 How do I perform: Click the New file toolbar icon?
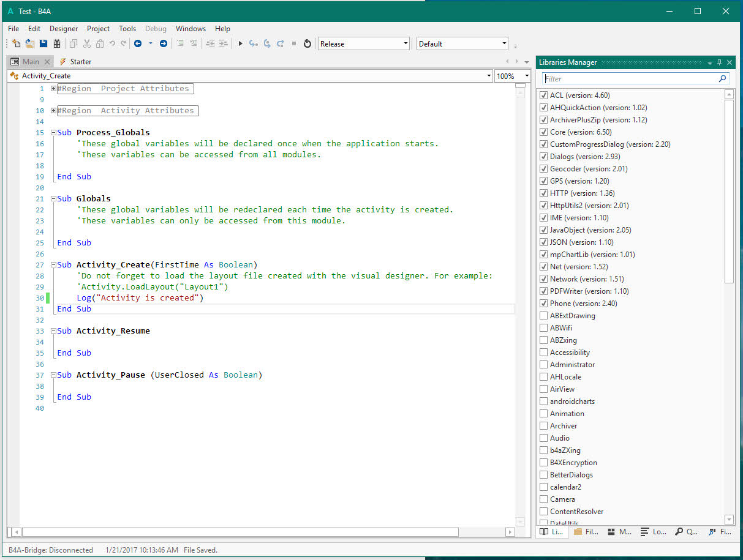(x=17, y=43)
